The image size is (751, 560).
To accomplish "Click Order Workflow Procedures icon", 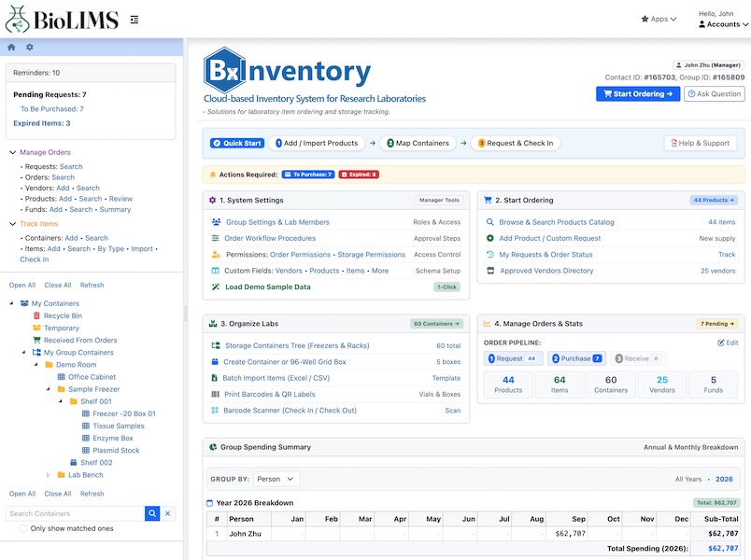I will (x=216, y=238).
